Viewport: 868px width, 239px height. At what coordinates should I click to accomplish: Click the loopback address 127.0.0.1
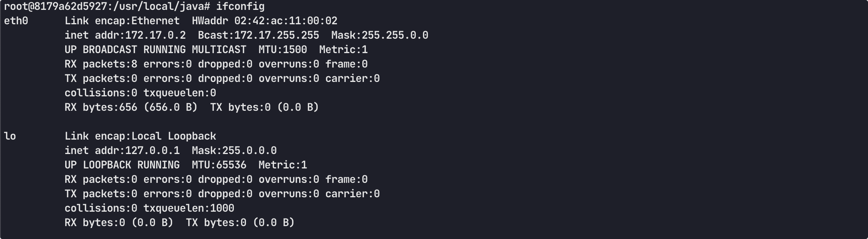[x=152, y=151]
